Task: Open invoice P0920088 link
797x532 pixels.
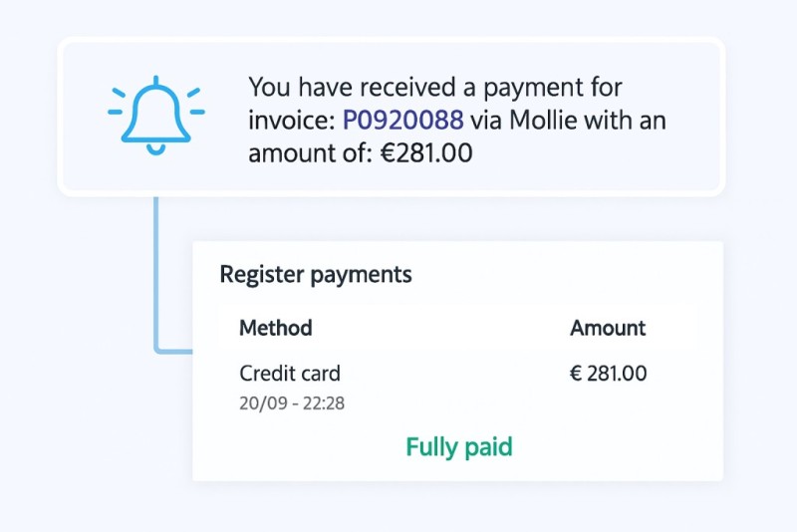Action: pos(402,121)
